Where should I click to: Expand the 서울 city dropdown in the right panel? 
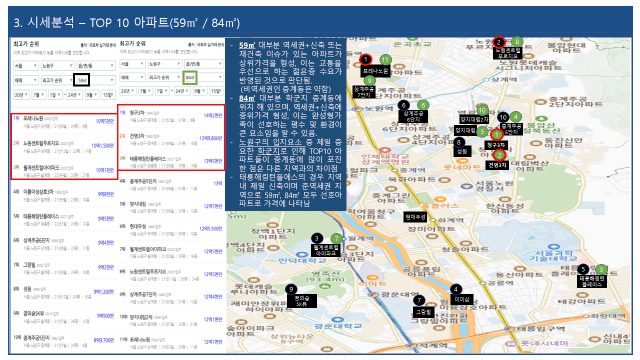point(132,64)
